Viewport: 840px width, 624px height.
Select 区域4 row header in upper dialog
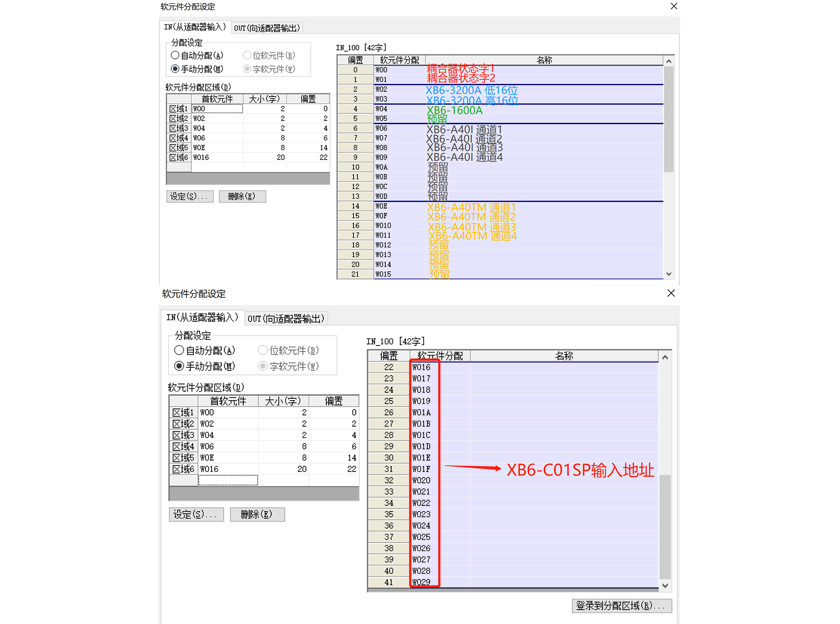[178, 138]
